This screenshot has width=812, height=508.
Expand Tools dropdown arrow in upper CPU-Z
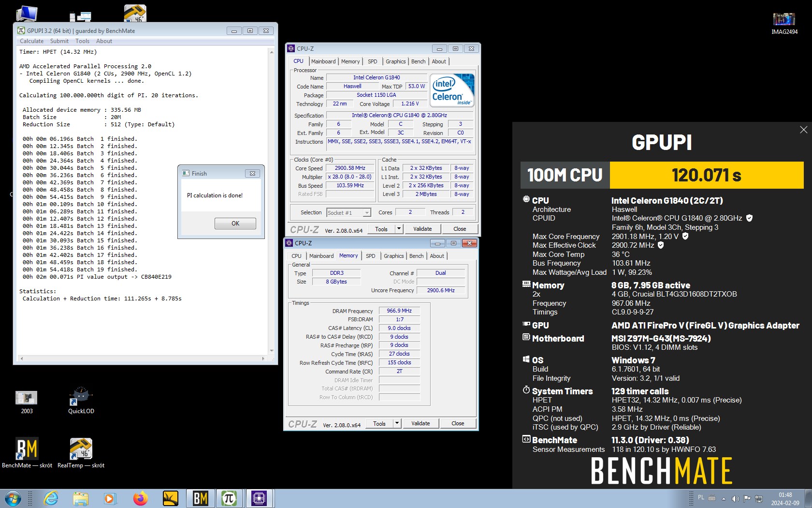399,229
